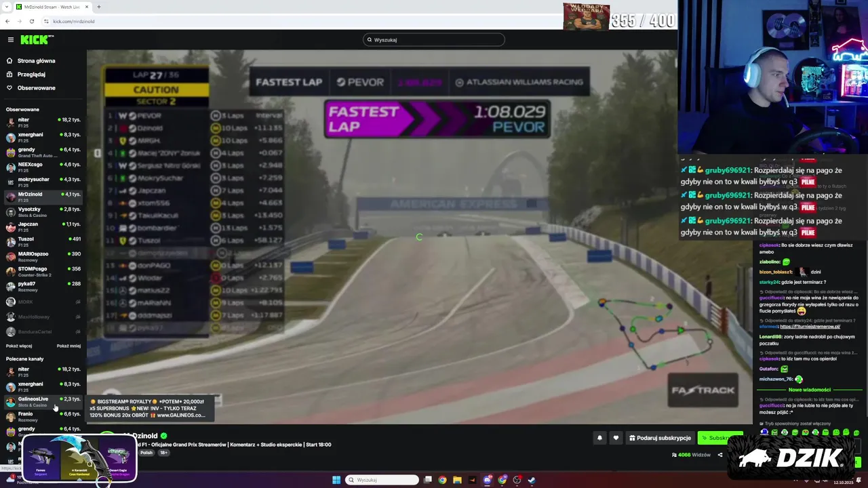Open offline BanduraCartel channel
This screenshot has width=868, height=488.
coord(43,331)
